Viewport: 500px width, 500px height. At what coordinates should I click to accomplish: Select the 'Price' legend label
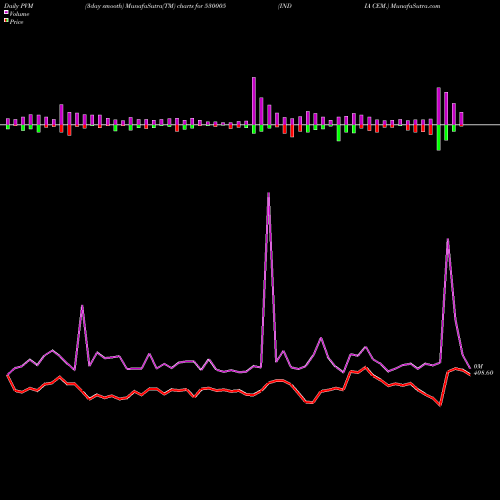click(x=16, y=22)
